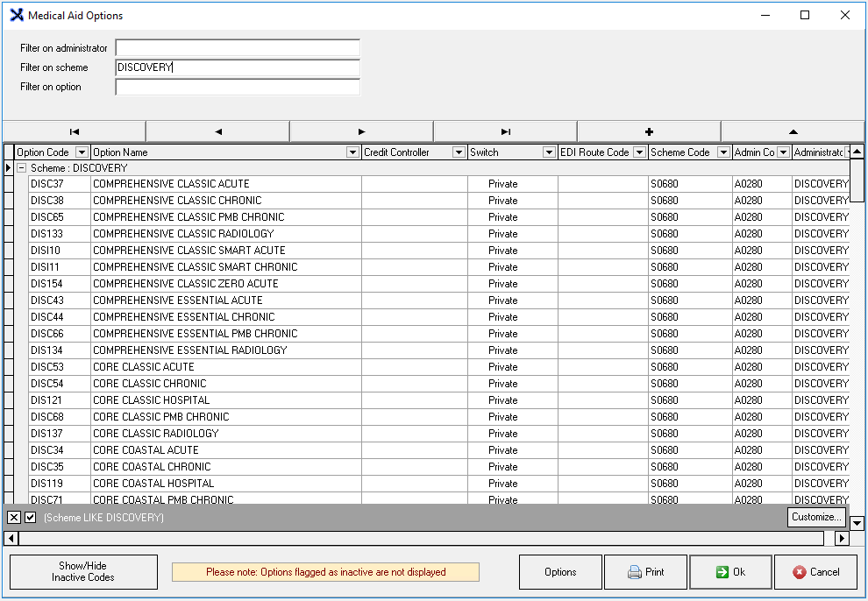This screenshot has height=601, width=868.
Task: Add new record plus button
Action: (649, 131)
